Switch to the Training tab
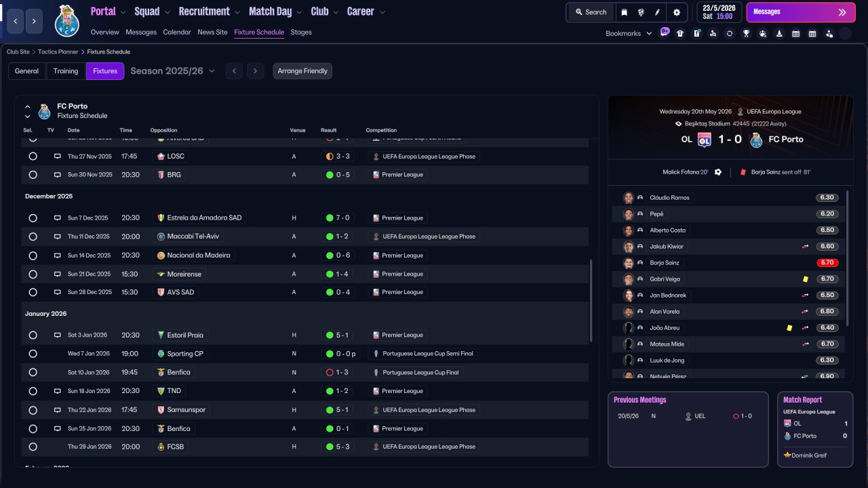 [x=66, y=71]
